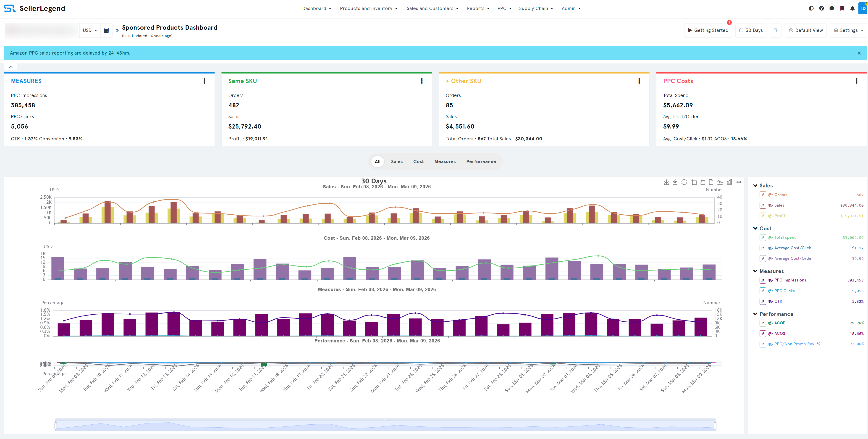The height and width of the screenshot is (439, 868).
Task: Switch chart to line view
Action: click(720, 182)
